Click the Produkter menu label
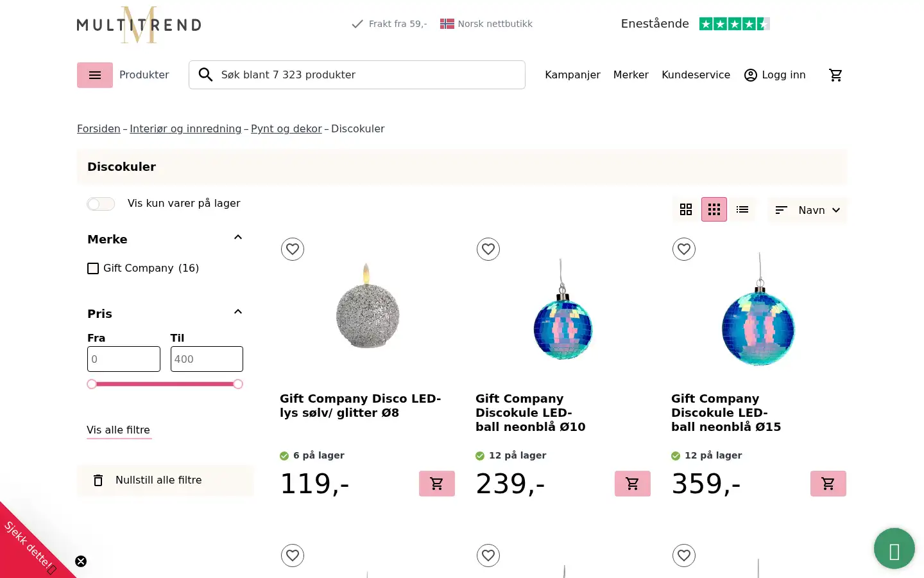The height and width of the screenshot is (578, 924). pyautogui.click(x=144, y=75)
